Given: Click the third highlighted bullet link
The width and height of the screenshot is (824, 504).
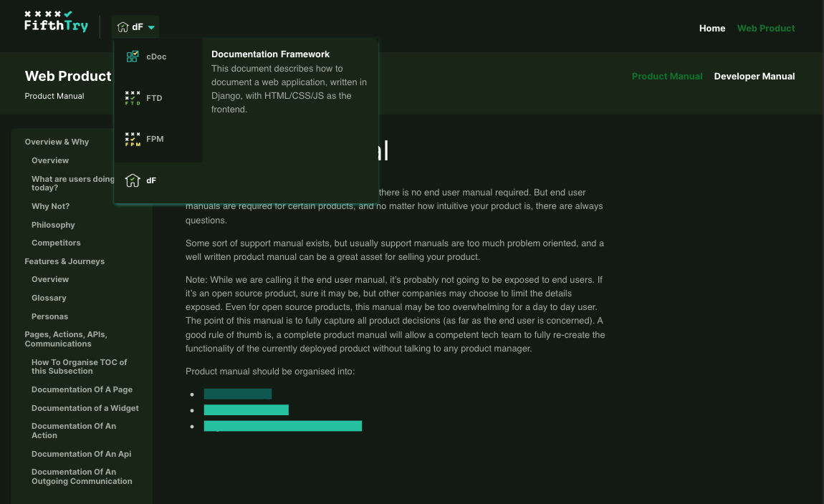Looking at the screenshot, I should pyautogui.click(x=283, y=426).
